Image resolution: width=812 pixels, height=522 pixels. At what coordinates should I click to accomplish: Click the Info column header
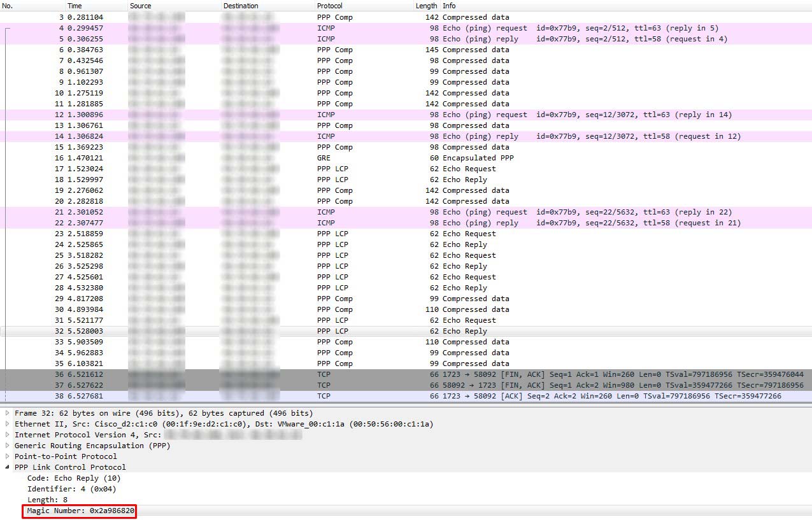coord(626,6)
